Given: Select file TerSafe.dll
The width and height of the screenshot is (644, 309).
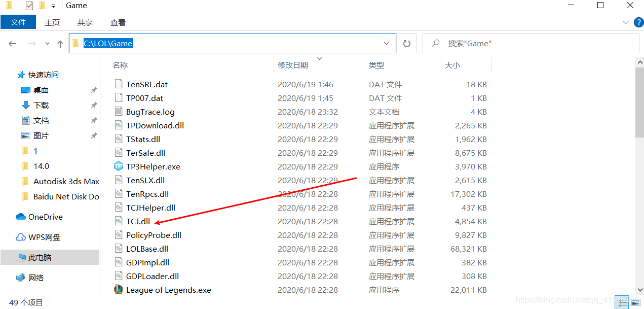Looking at the screenshot, I should click(x=145, y=153).
